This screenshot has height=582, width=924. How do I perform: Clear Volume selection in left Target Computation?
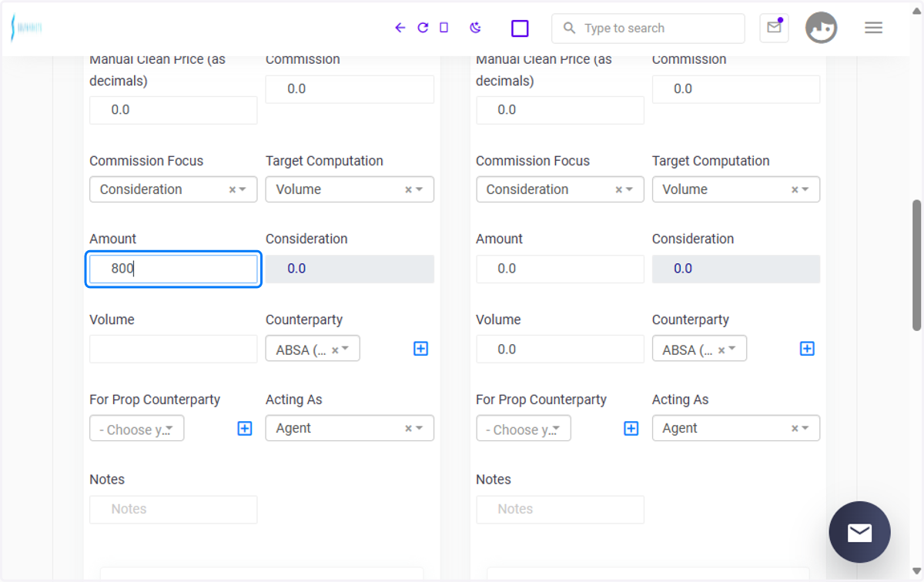pos(408,190)
